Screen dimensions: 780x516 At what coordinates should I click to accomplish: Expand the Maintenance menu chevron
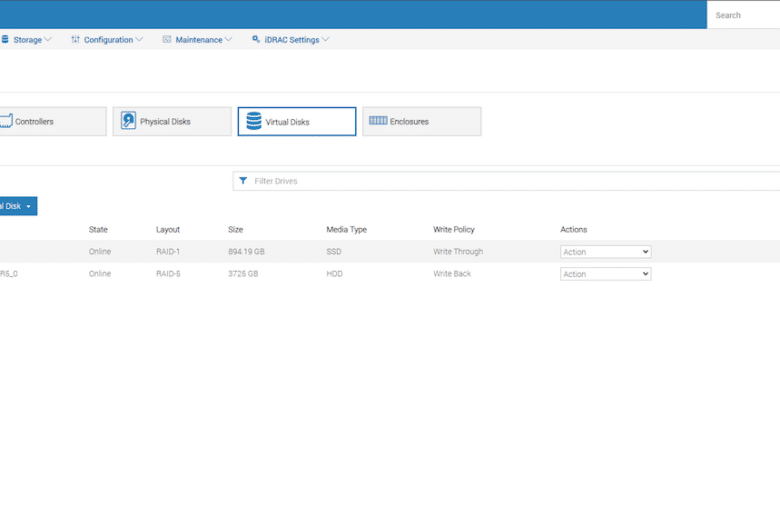(228, 39)
